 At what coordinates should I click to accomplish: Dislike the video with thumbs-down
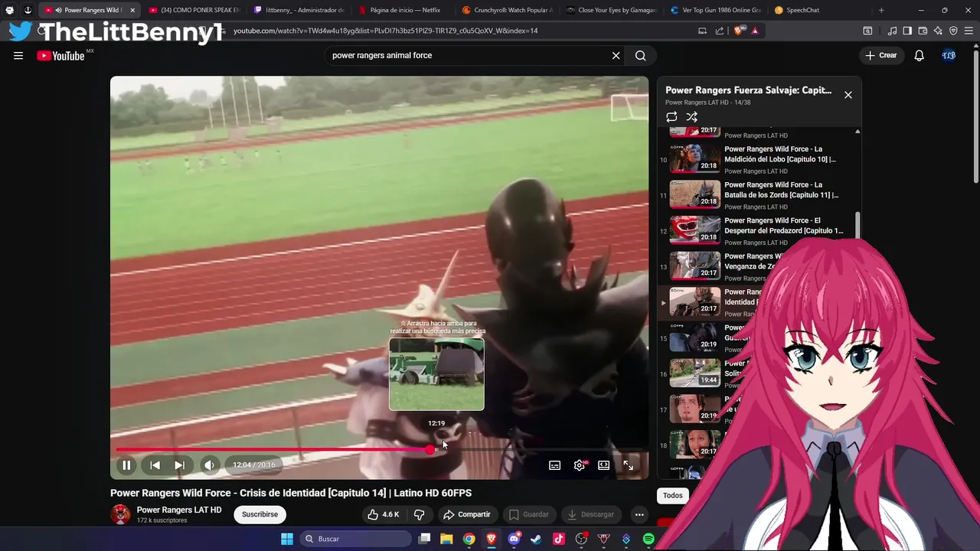[x=419, y=514]
